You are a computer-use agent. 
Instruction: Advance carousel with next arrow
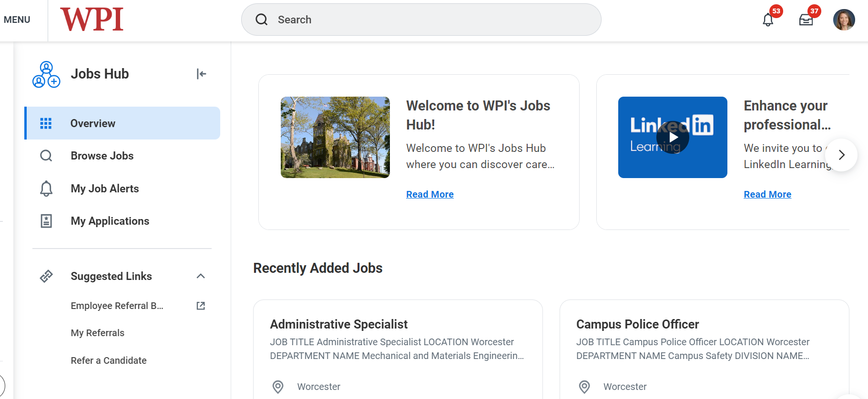(841, 155)
